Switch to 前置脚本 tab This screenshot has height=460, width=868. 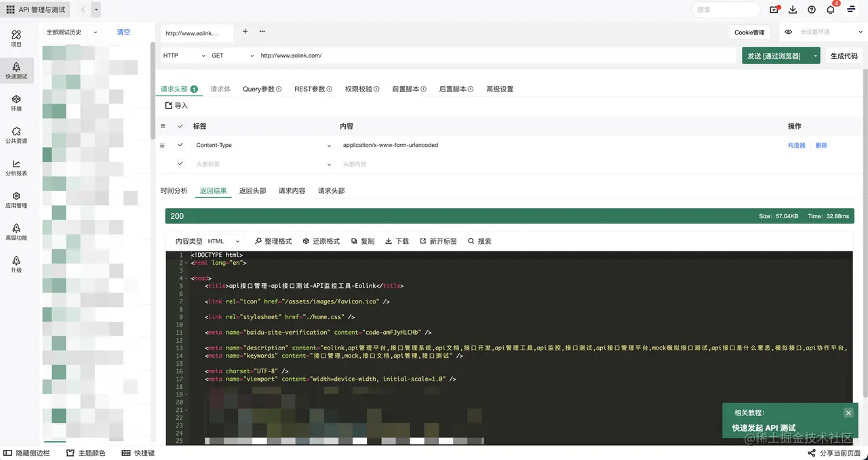pos(409,89)
